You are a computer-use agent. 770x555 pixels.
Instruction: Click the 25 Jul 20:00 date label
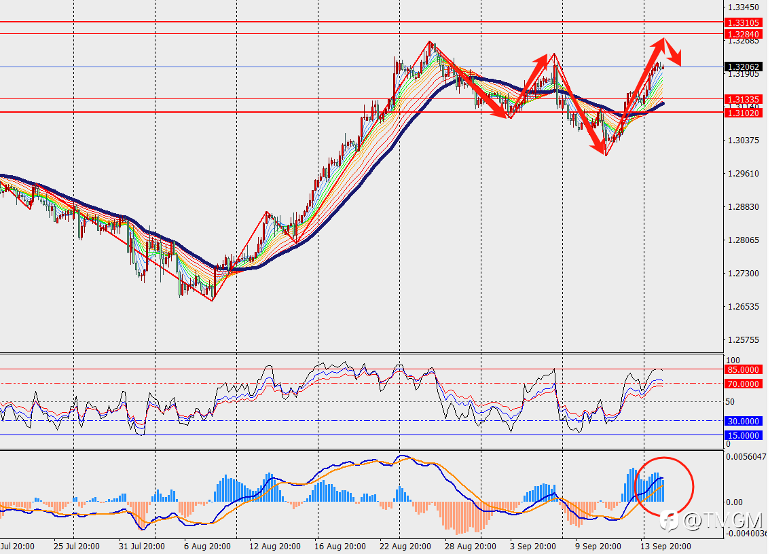click(x=76, y=546)
